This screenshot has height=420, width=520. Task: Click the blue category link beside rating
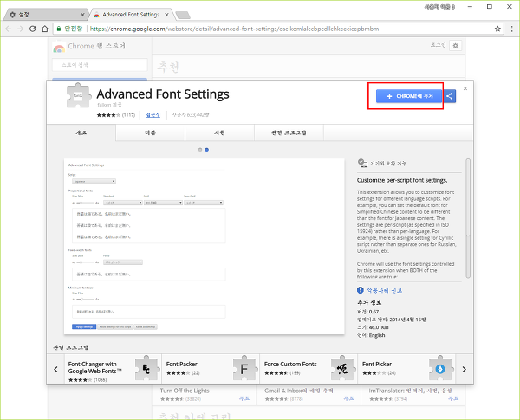[x=153, y=114]
